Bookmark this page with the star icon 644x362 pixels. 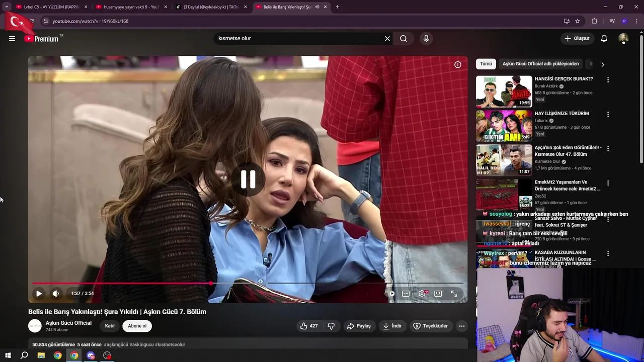[578, 21]
